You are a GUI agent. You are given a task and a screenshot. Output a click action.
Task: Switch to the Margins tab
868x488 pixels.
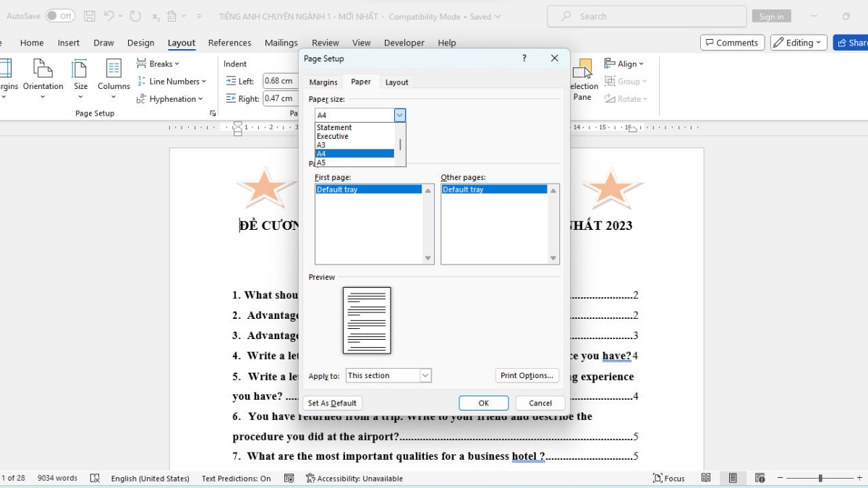pyautogui.click(x=323, y=82)
